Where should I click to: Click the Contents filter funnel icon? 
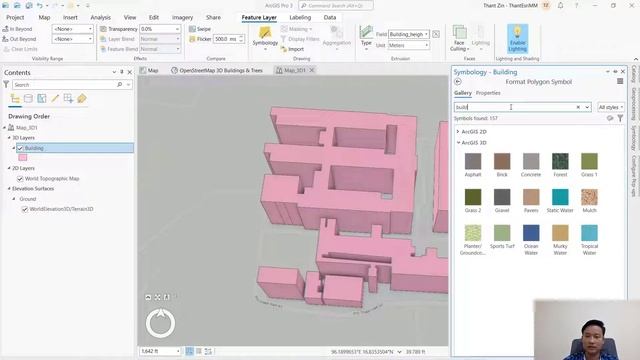click(6, 84)
